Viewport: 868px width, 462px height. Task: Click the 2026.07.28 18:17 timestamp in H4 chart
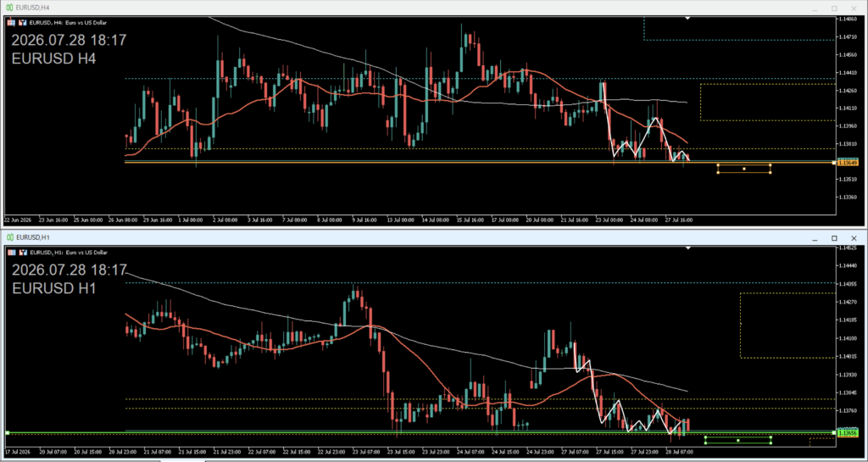click(70, 41)
